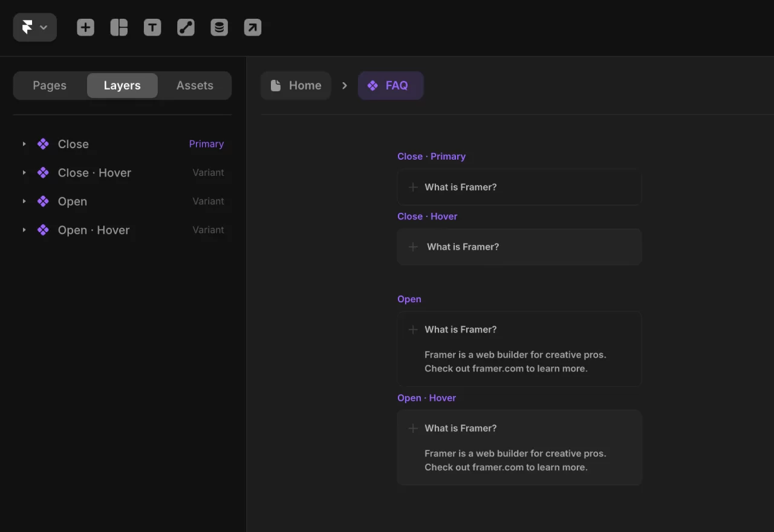Click plus icon in Close · Hover variant

[413, 247]
